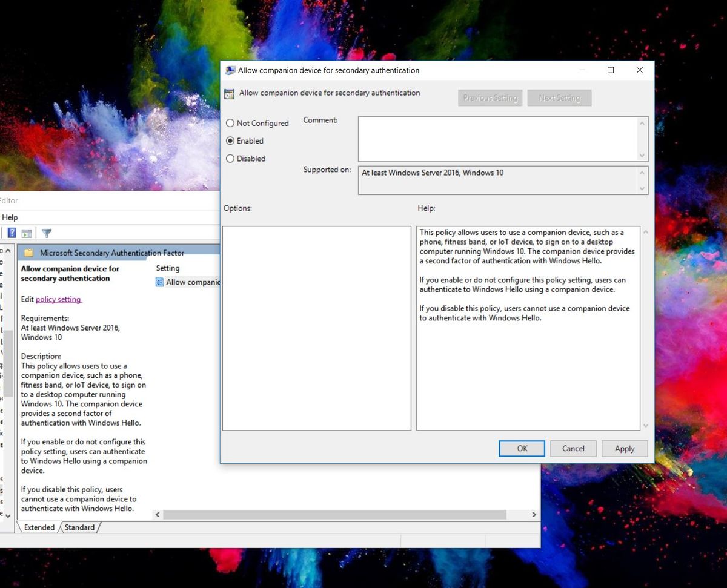Click the Help pane scroll up arrow
Screen dimensions: 727x588
coord(645,233)
